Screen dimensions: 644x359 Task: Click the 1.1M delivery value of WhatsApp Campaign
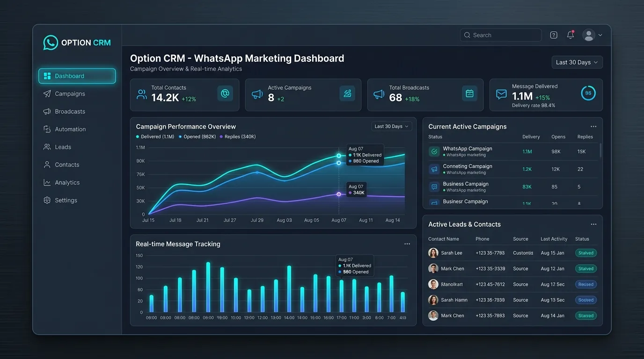click(527, 151)
